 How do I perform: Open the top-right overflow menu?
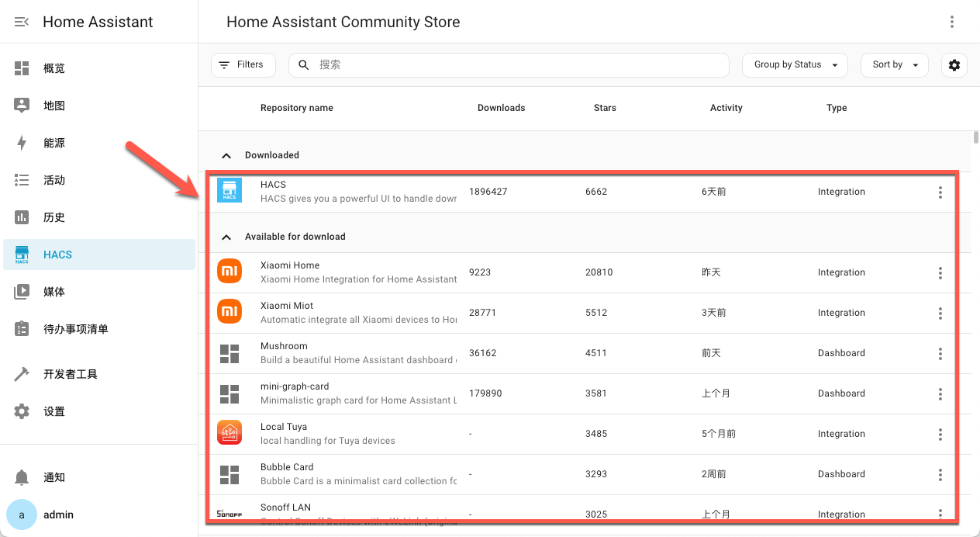pyautogui.click(x=952, y=22)
